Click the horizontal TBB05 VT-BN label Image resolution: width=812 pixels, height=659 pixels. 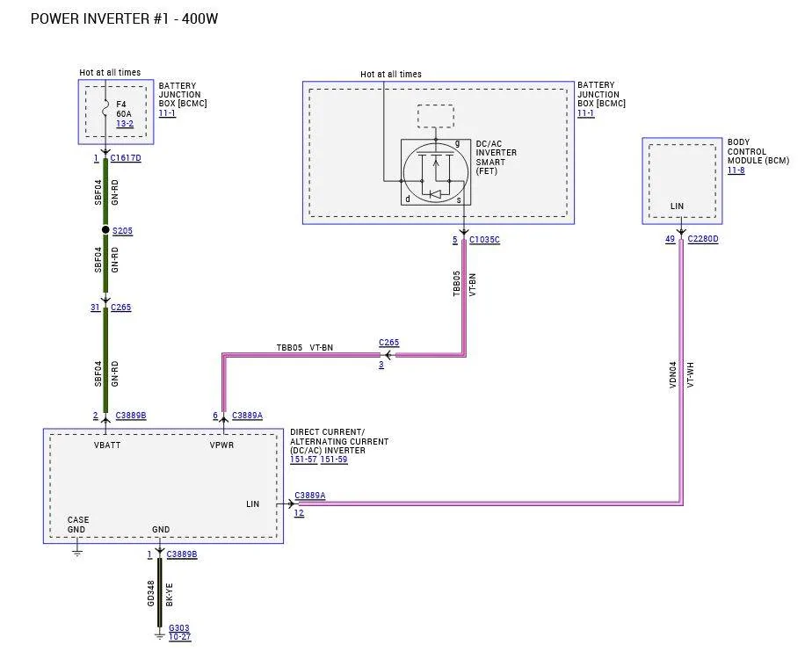(x=304, y=347)
